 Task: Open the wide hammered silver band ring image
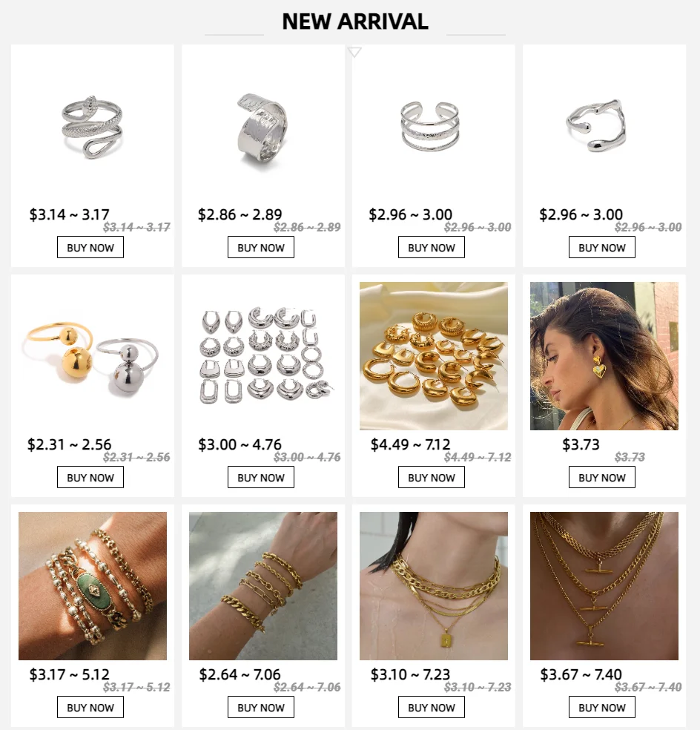263,126
